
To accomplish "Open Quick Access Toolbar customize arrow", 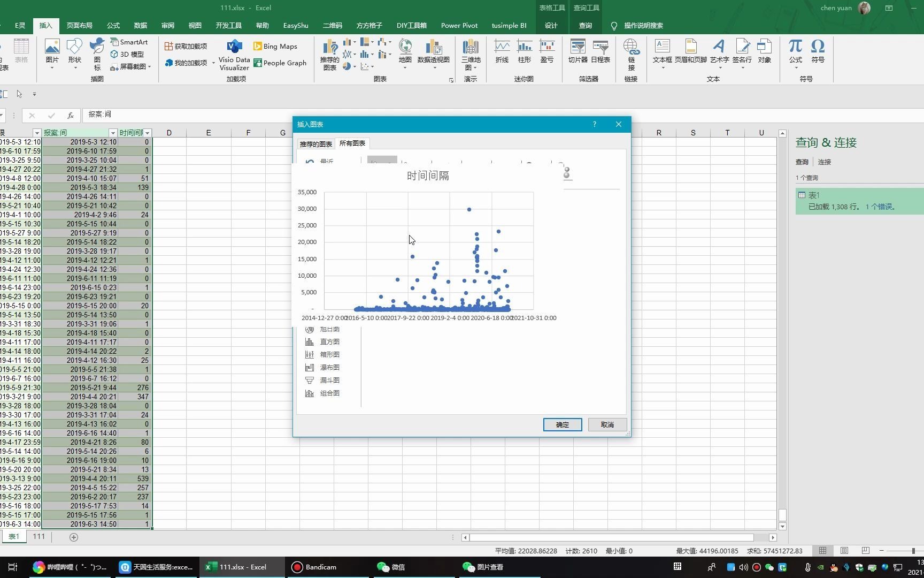I will (x=34, y=94).
